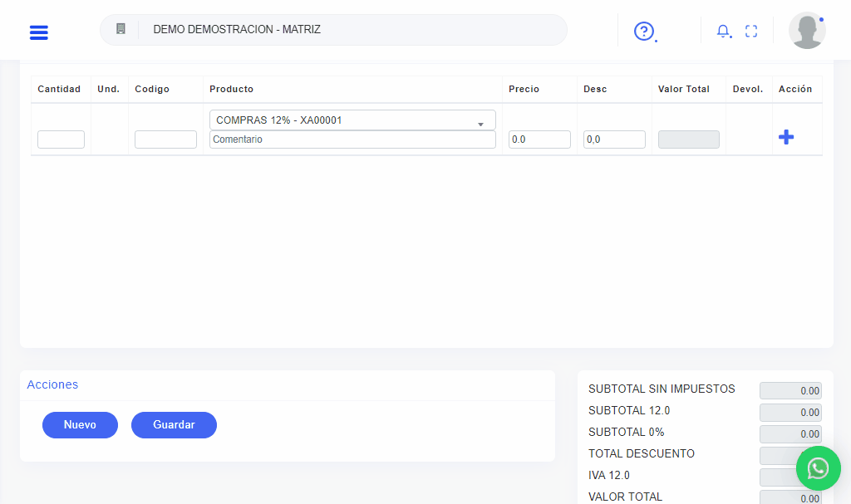
Task: Select the Precio input box
Action: click(x=539, y=139)
